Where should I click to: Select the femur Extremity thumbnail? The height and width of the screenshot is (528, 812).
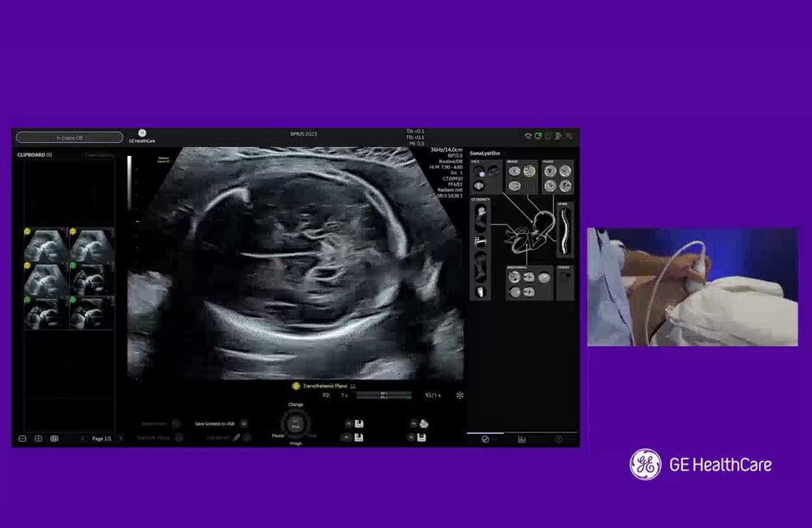coord(481,241)
